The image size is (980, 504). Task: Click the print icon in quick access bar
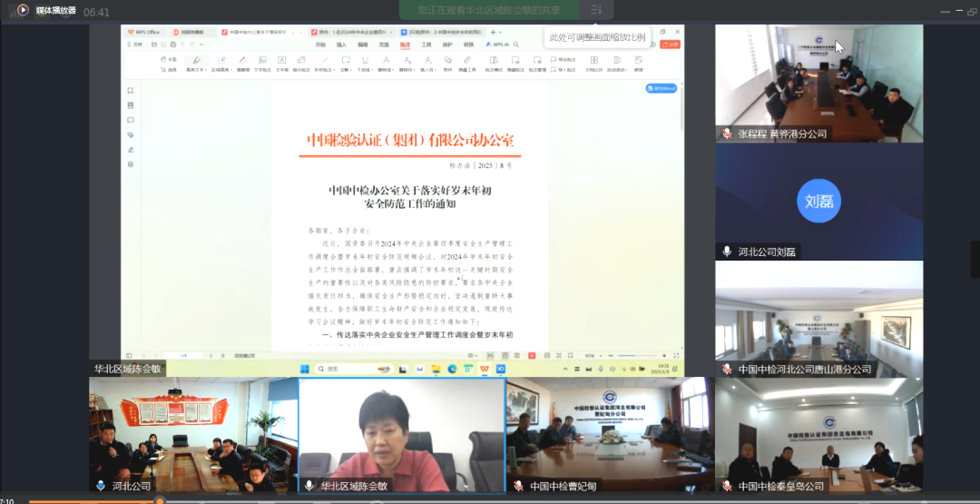point(173,44)
